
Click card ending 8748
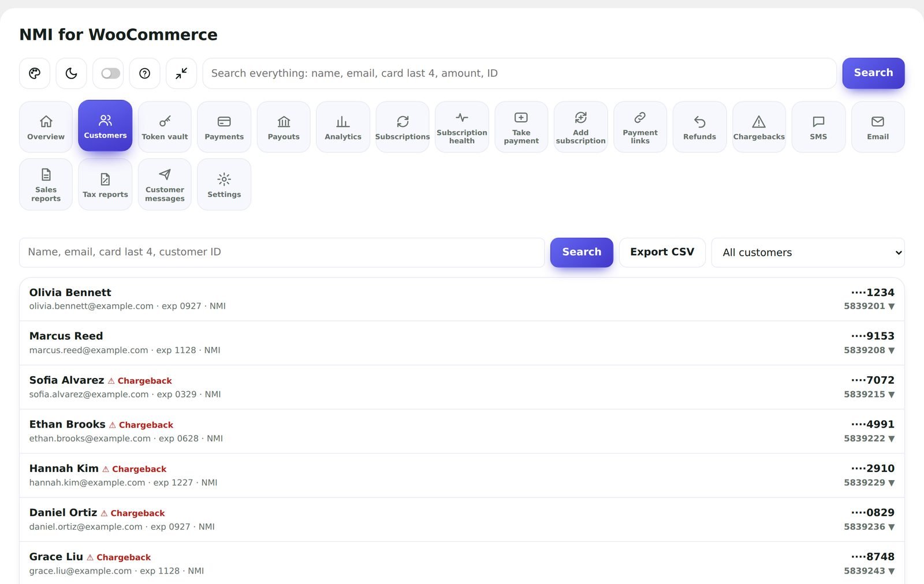click(873, 557)
